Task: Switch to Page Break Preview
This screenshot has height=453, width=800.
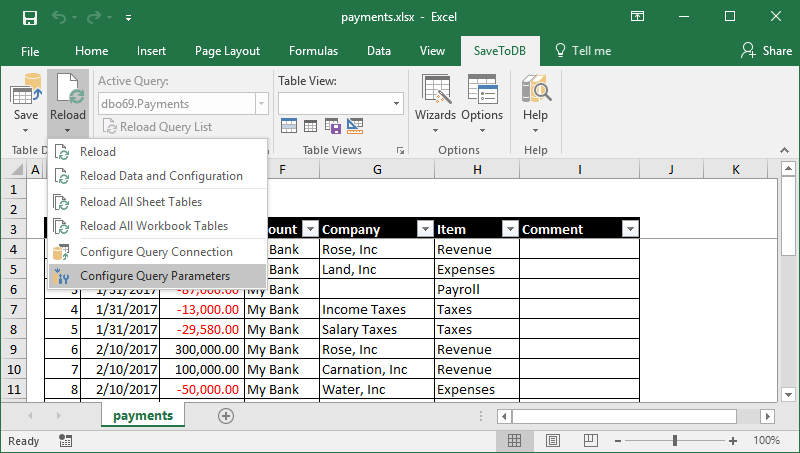Action: click(591, 440)
